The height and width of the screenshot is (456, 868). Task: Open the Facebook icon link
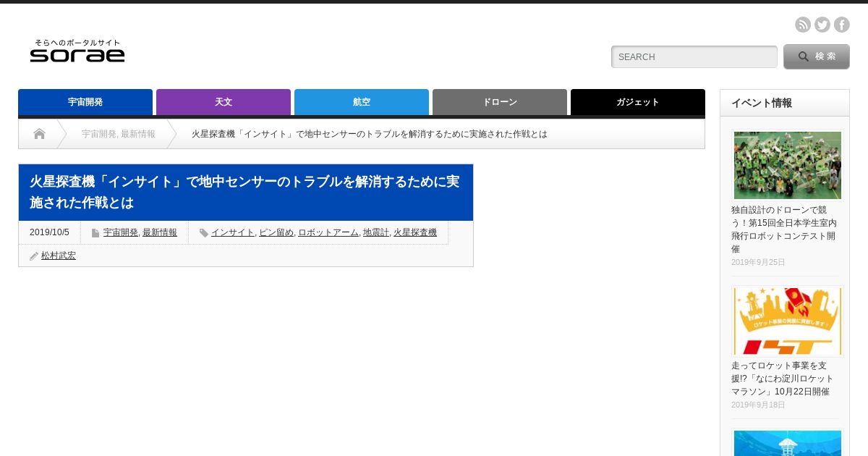(x=842, y=25)
